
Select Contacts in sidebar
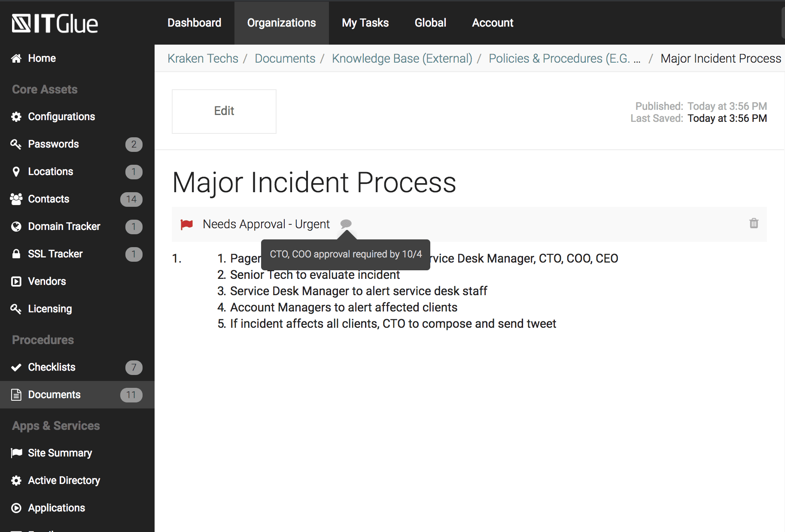(49, 199)
